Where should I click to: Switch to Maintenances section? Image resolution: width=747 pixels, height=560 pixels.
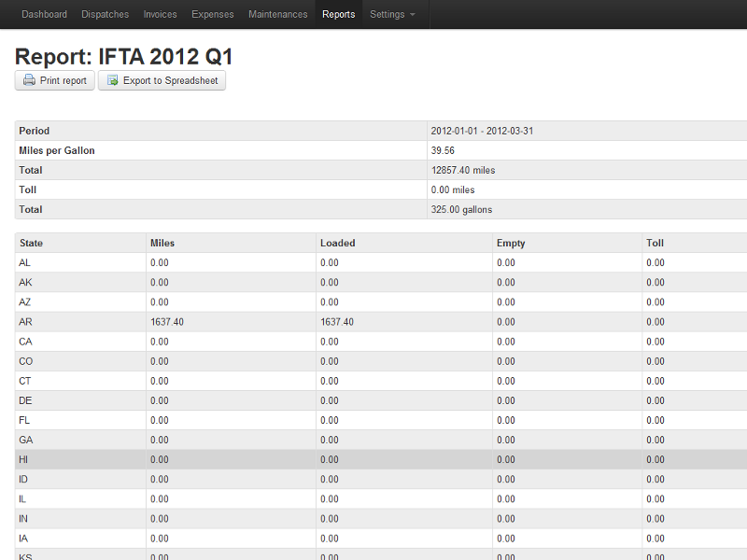[277, 15]
